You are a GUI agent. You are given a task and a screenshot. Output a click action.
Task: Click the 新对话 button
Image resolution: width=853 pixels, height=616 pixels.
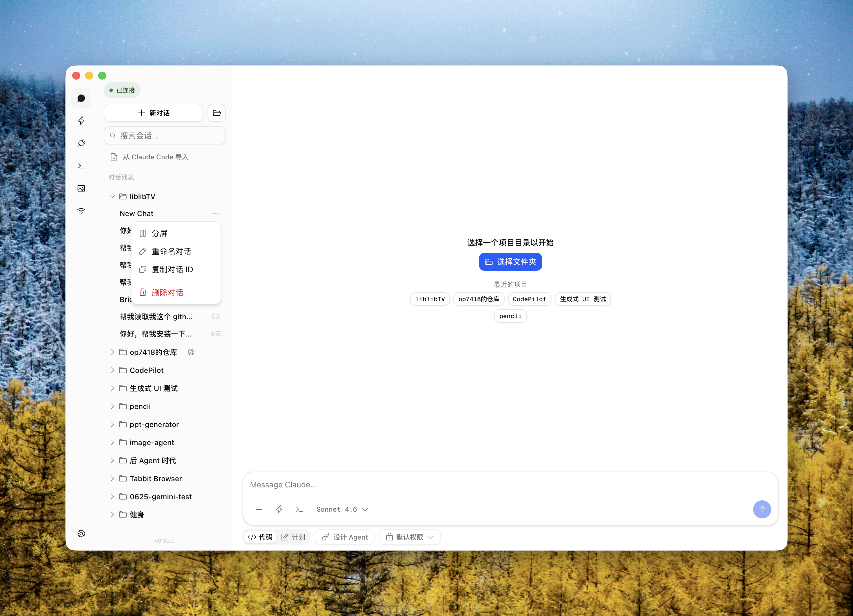pos(153,113)
